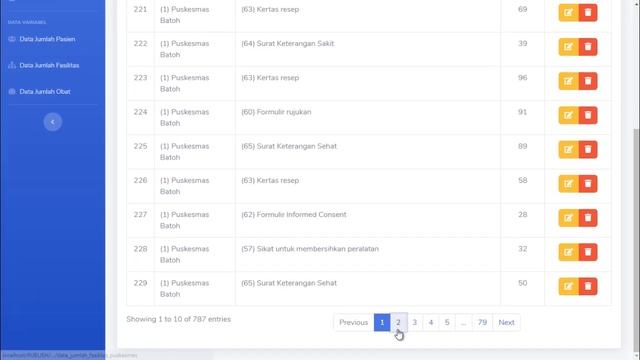Select the value 28 cell in row 227

pos(522,220)
